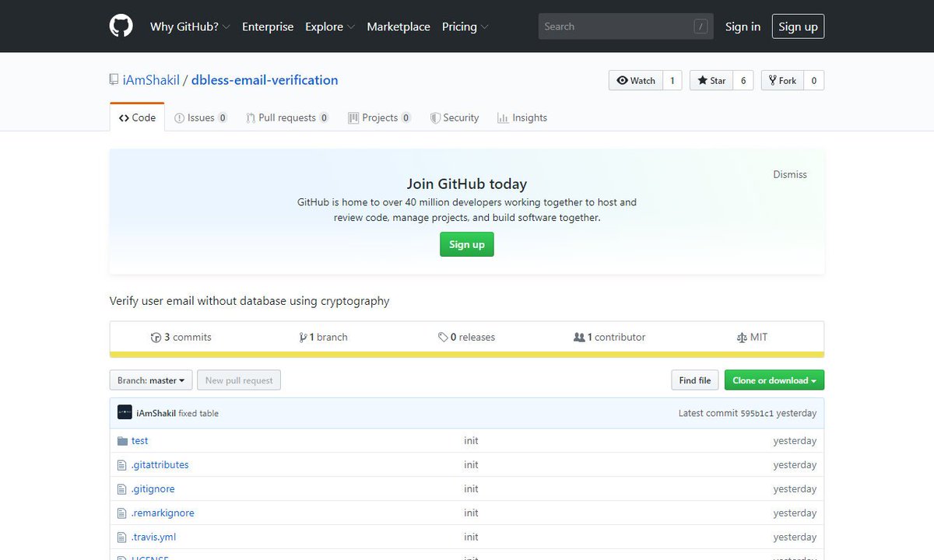Open the Why GitHub? dropdown menu
934x560 pixels.
point(190,26)
